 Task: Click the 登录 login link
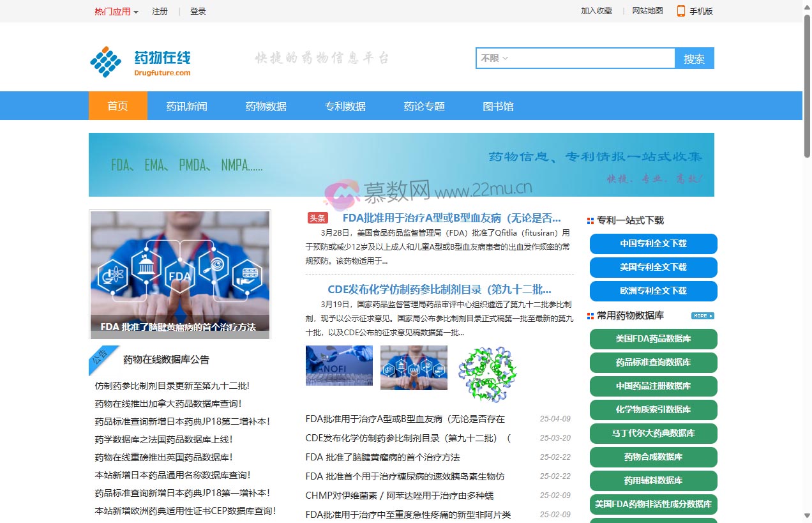pyautogui.click(x=198, y=11)
